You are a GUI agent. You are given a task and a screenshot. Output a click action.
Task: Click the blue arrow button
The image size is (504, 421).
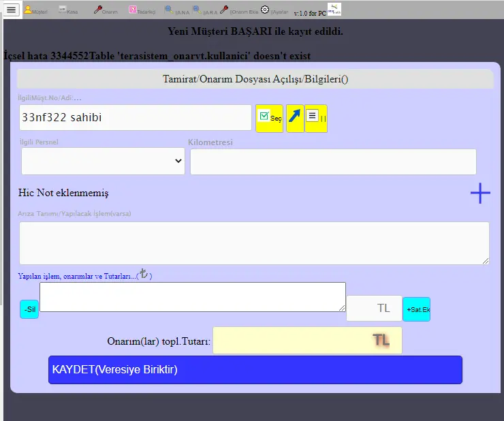click(x=295, y=118)
